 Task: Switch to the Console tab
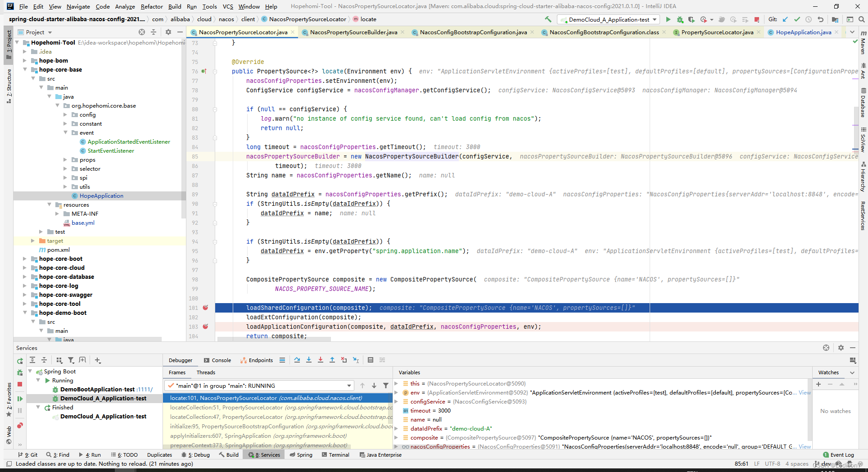pos(217,360)
